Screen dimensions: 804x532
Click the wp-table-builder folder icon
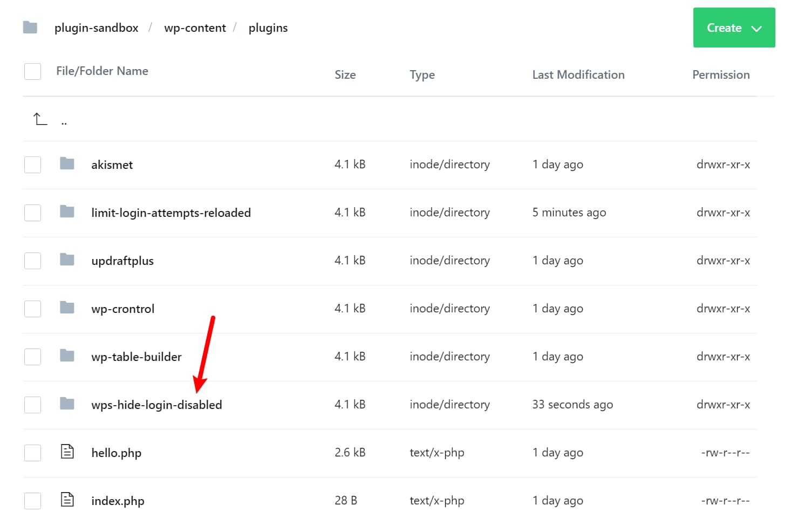point(67,356)
